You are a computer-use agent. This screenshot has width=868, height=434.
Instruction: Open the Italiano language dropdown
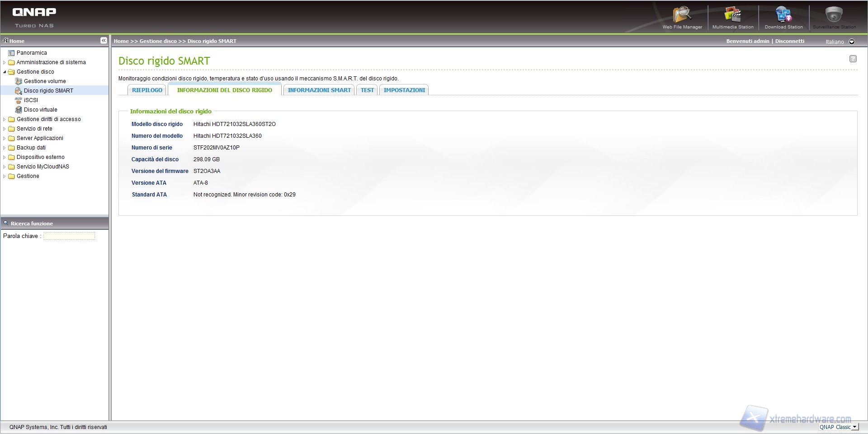point(852,42)
